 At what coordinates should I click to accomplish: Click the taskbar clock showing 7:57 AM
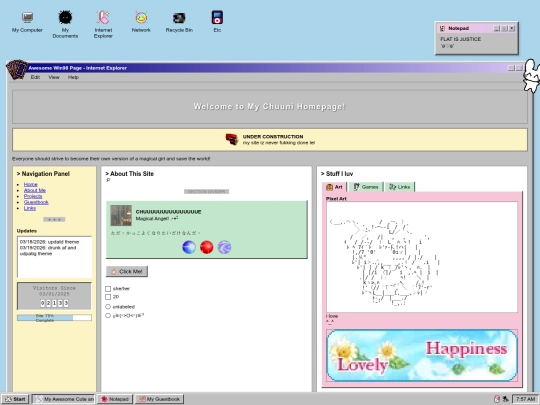[525, 399]
